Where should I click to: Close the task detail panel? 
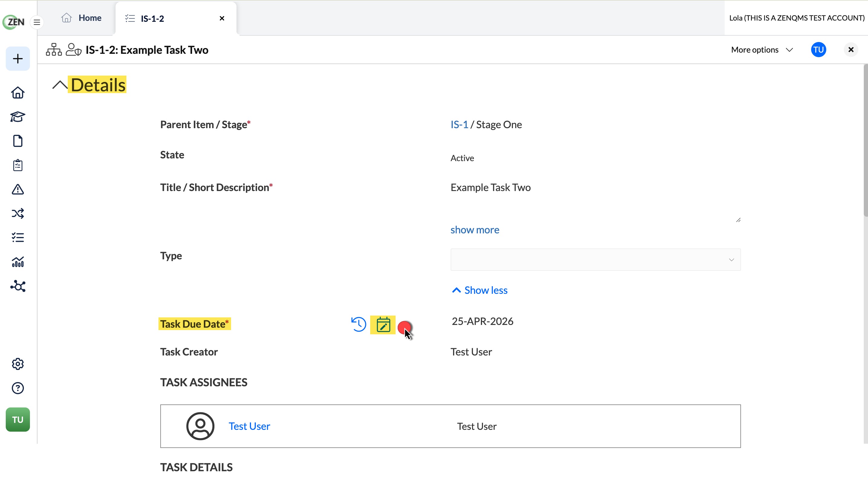tap(851, 50)
